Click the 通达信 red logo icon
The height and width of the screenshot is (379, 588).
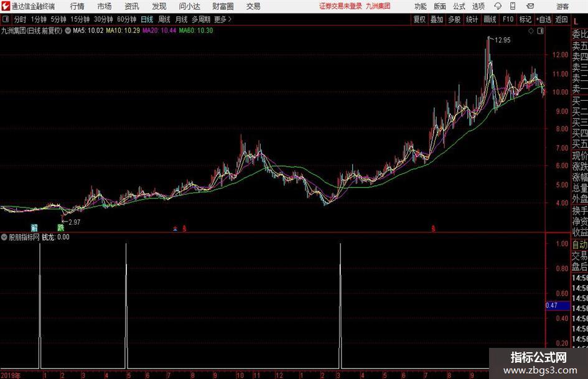[x=5, y=6]
